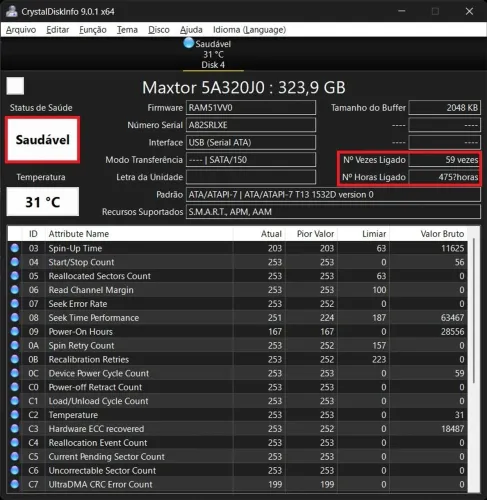
Task: Click raw value 28556 in Power-On Hours row
Action: (x=452, y=332)
